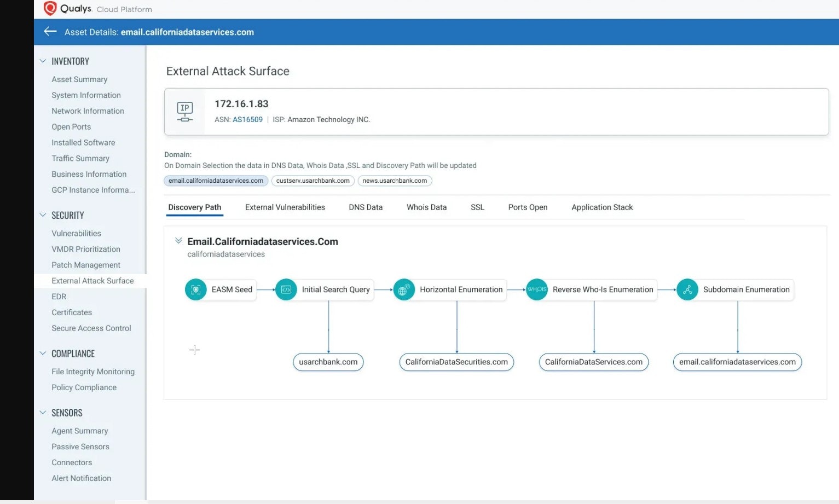The width and height of the screenshot is (839, 504).
Task: Collapse the COMPLIANCE section
Action: point(43,354)
